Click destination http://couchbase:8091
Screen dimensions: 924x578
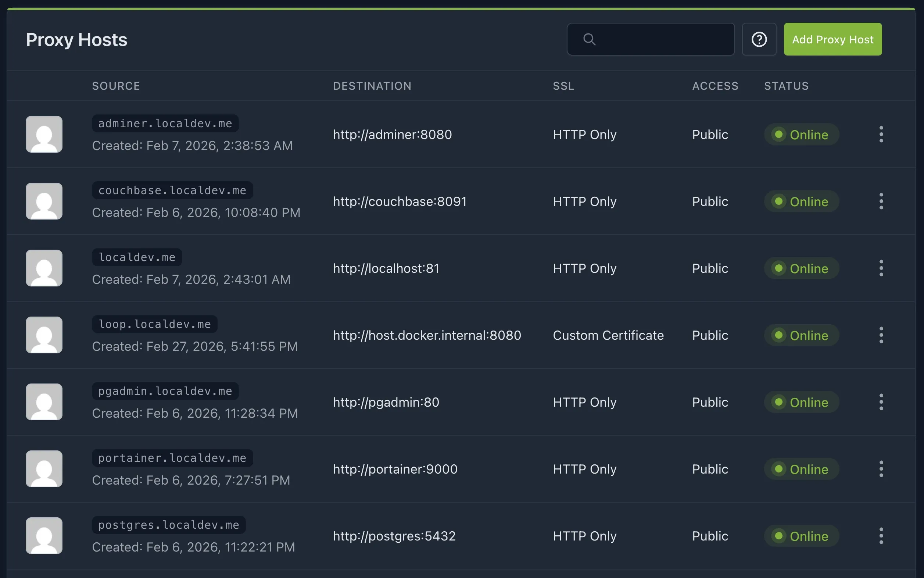[400, 201]
